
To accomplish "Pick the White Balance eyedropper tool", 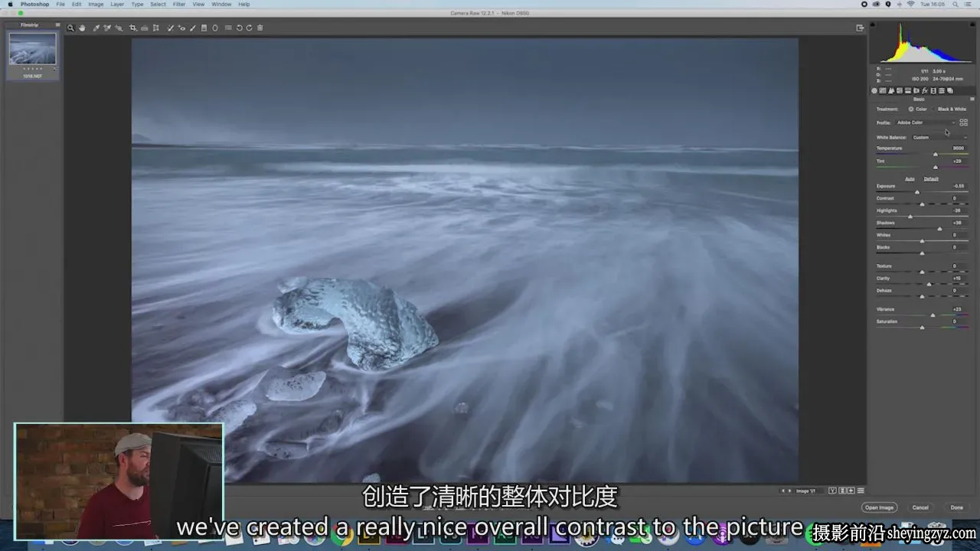I will pos(96,28).
